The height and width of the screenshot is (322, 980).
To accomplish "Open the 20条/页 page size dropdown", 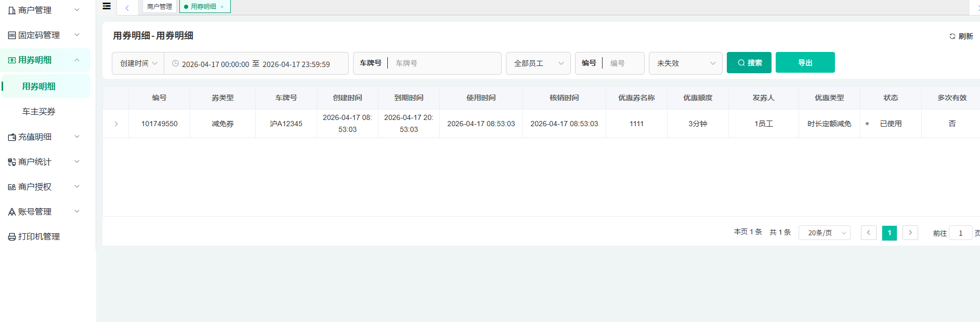I will tap(825, 233).
